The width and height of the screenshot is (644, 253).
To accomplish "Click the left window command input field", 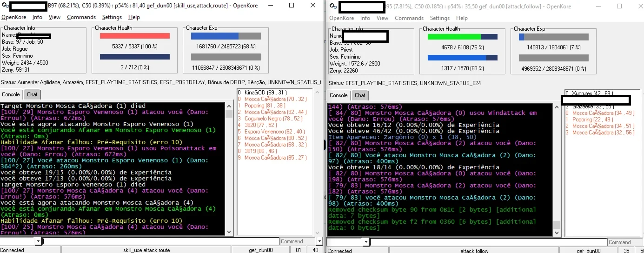I will tap(160, 241).
